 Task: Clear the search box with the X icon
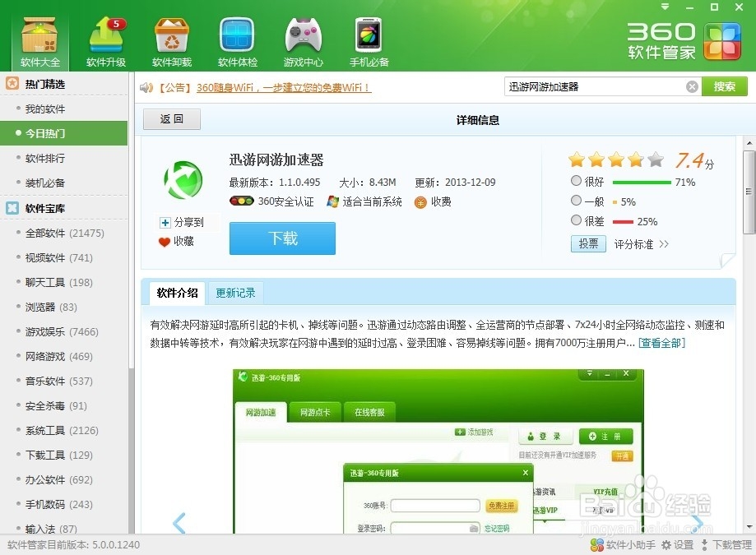click(692, 86)
